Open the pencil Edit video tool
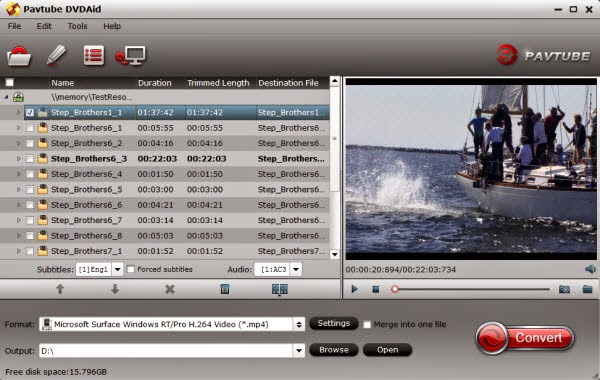The height and width of the screenshot is (380, 600). coord(56,55)
